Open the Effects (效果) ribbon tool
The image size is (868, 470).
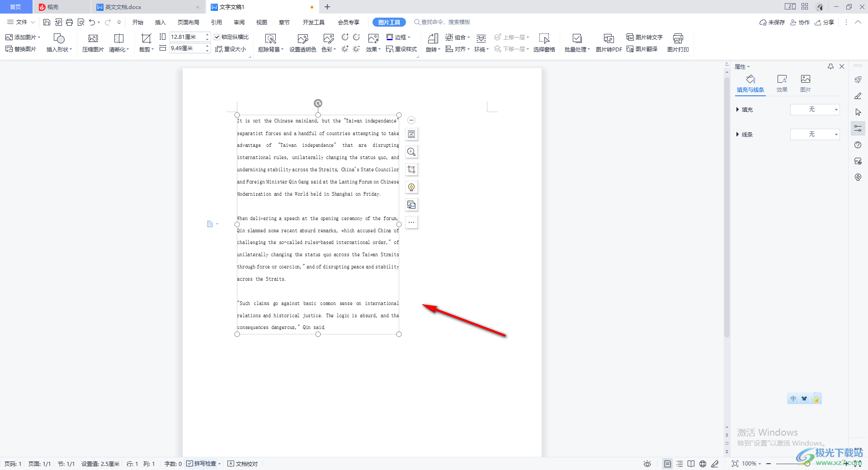coord(373,43)
